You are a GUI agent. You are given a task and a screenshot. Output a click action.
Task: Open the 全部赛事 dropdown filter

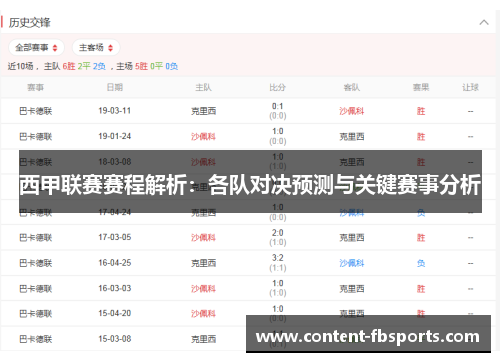[36, 48]
